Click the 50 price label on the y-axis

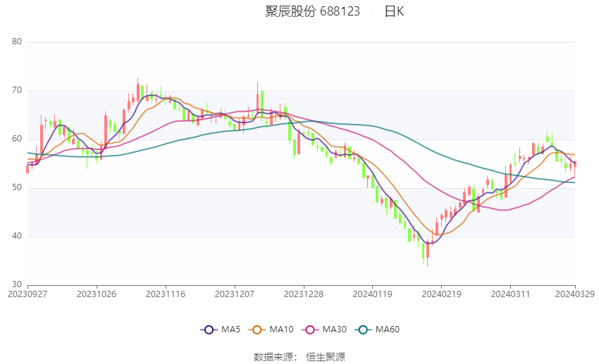point(18,188)
